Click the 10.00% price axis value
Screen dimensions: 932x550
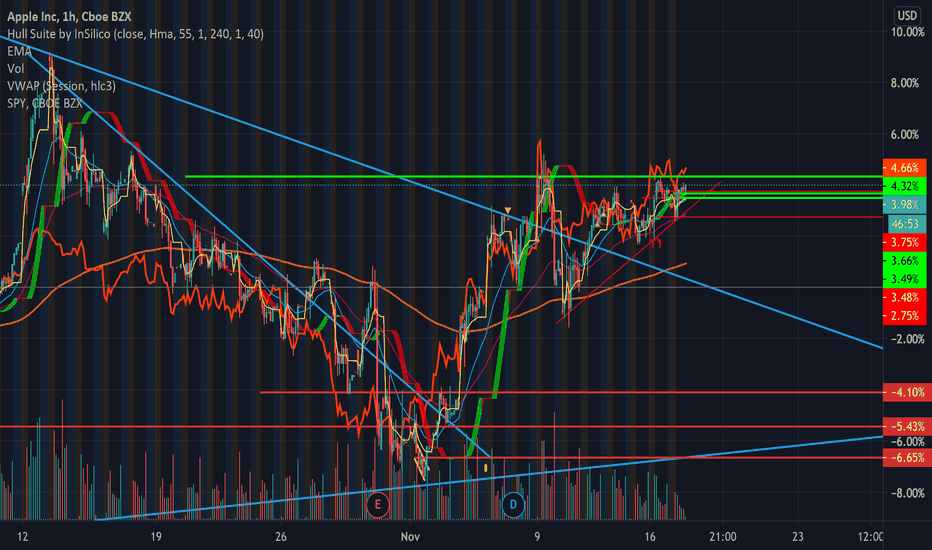point(907,32)
